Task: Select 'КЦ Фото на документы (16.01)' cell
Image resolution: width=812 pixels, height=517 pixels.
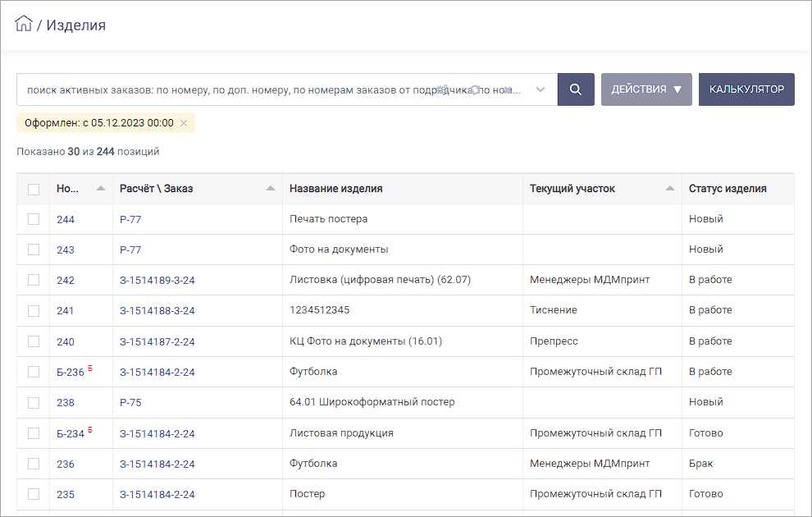Action: pos(366,341)
